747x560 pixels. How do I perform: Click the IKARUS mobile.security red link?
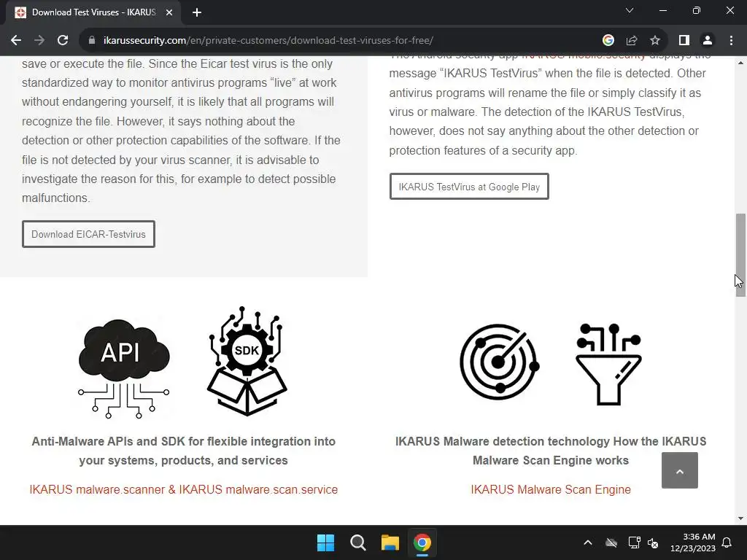pyautogui.click(x=584, y=57)
